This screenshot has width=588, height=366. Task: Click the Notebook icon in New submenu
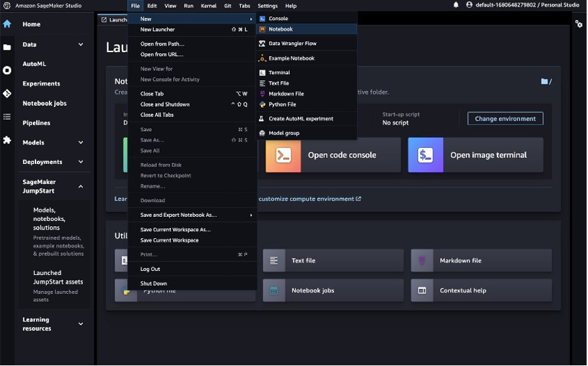[262, 29]
